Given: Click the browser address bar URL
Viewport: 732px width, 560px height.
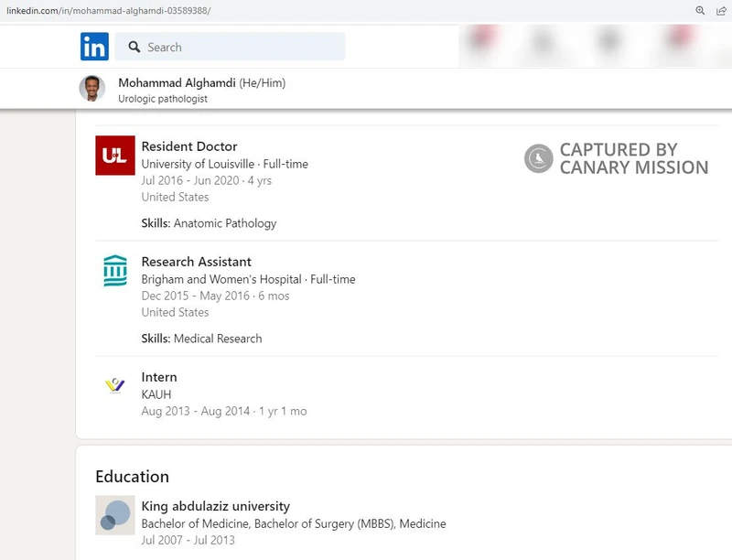Looking at the screenshot, I should [x=110, y=12].
